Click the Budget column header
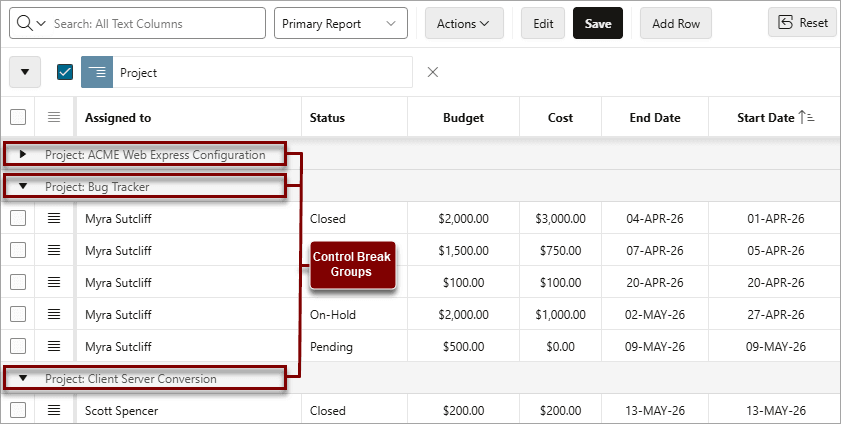Image resolution: width=841 pixels, height=424 pixels. point(463,118)
